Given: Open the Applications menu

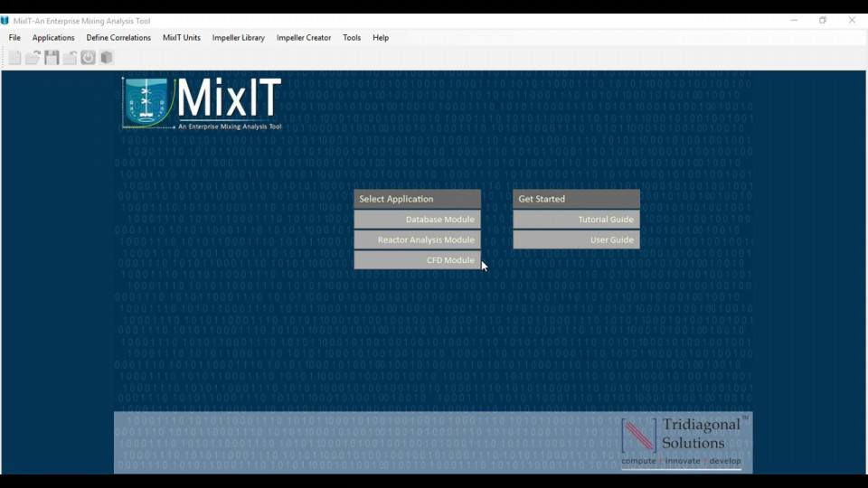Looking at the screenshot, I should [x=53, y=38].
